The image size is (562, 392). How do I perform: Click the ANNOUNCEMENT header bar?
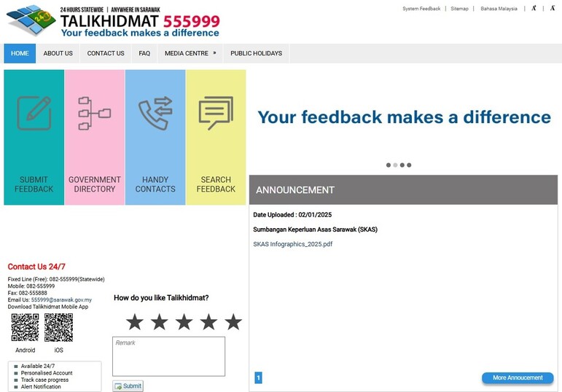coord(403,190)
